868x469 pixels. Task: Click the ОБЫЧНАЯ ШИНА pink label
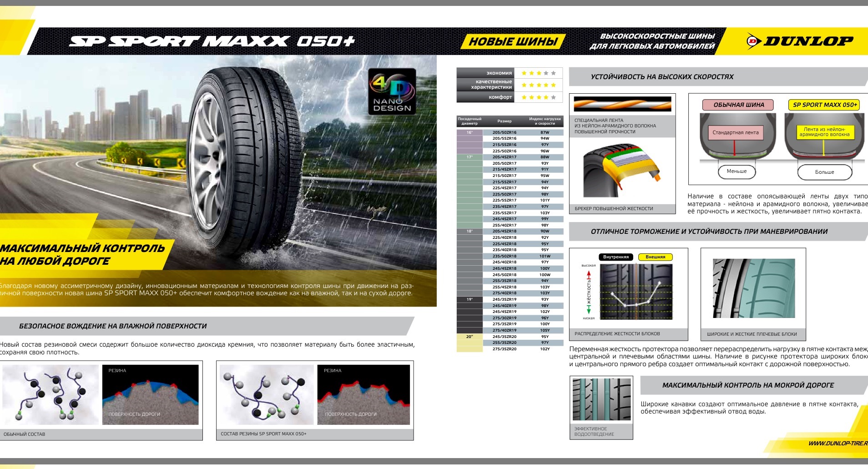click(738, 105)
